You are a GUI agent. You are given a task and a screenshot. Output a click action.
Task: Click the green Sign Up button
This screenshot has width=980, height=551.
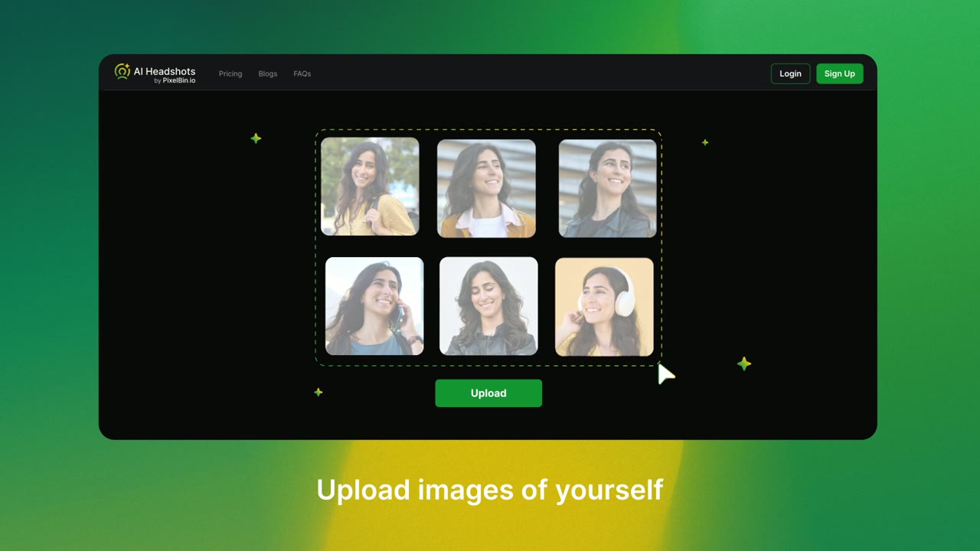point(840,73)
